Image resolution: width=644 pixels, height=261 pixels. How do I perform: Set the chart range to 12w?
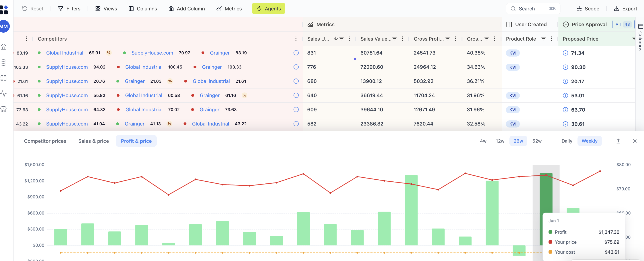click(500, 141)
